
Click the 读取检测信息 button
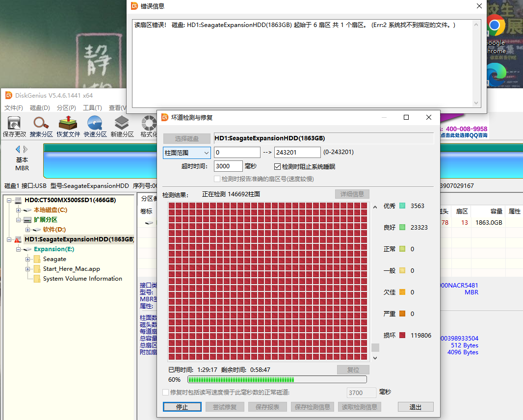[x=360, y=407]
